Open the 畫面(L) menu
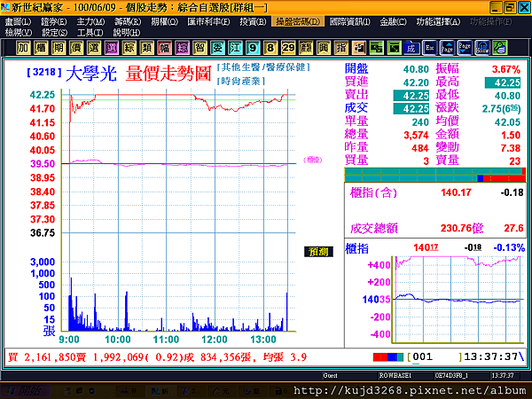 19,22
